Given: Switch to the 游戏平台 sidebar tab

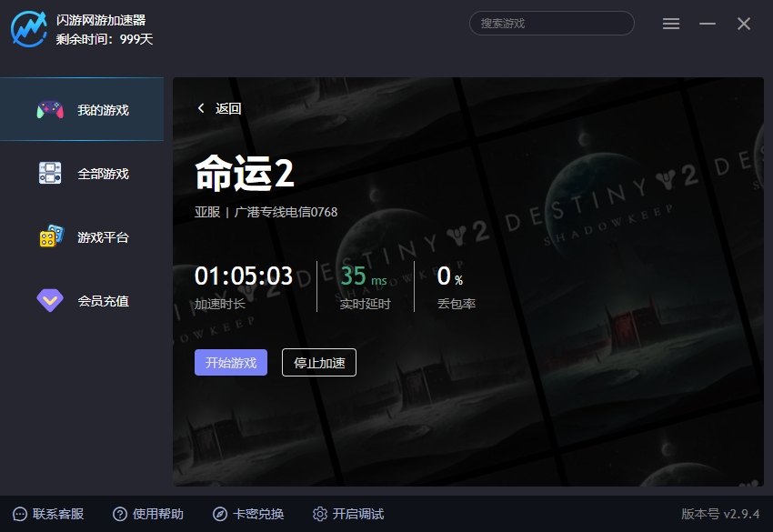Looking at the screenshot, I should click(x=103, y=237).
